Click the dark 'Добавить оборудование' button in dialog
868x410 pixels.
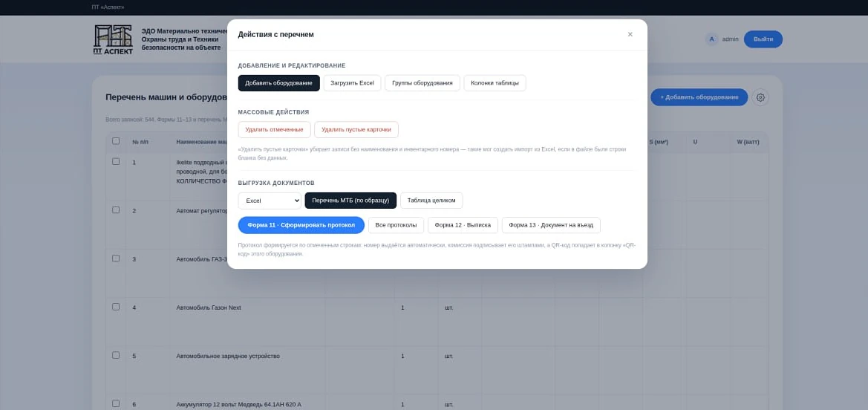point(279,83)
